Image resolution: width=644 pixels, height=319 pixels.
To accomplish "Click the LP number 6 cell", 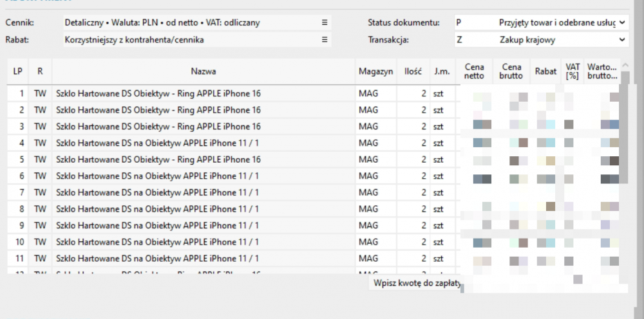I will point(17,176).
